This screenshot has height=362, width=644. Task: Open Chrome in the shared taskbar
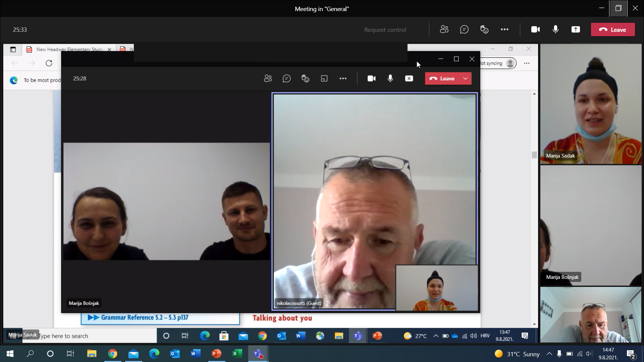(x=262, y=336)
